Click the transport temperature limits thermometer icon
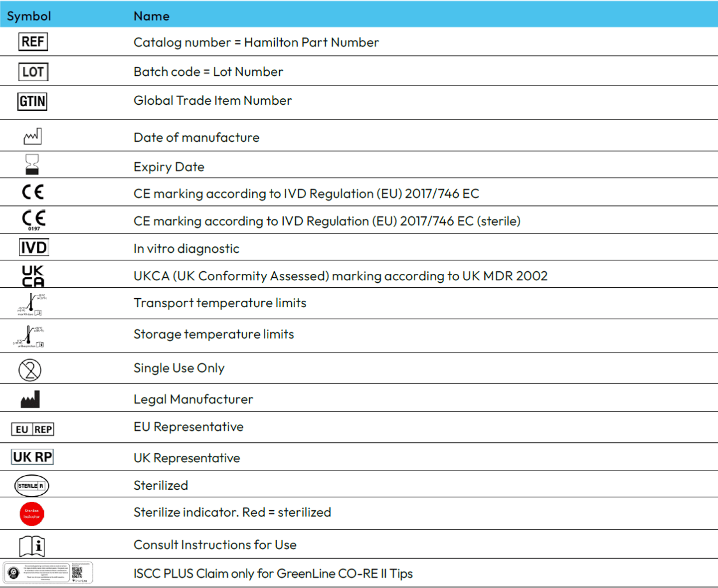The width and height of the screenshot is (718, 588). pos(31,304)
